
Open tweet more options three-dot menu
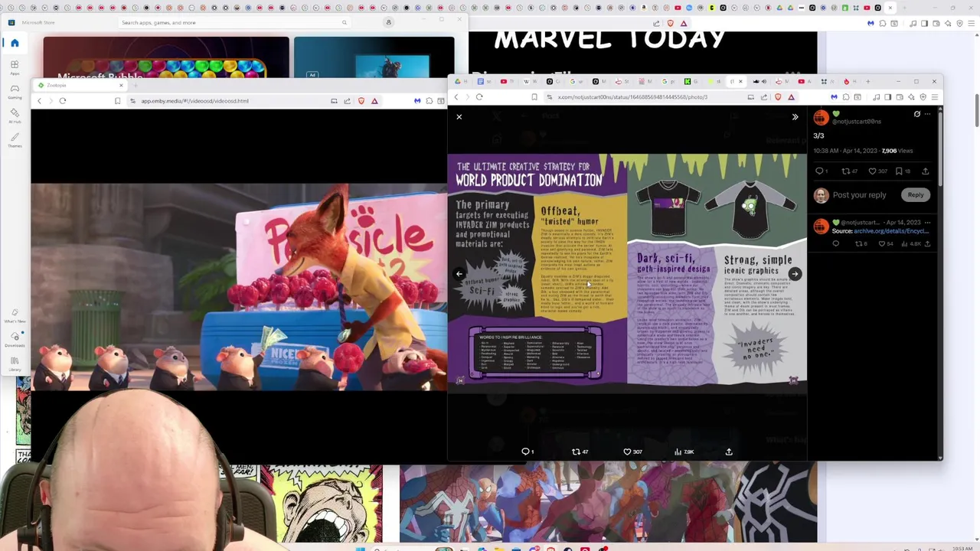click(927, 114)
